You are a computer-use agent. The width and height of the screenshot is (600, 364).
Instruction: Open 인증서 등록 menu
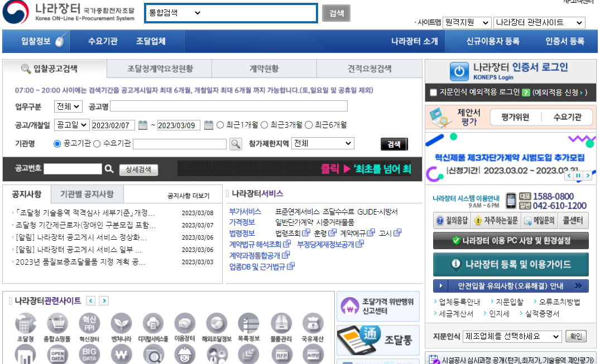point(565,41)
